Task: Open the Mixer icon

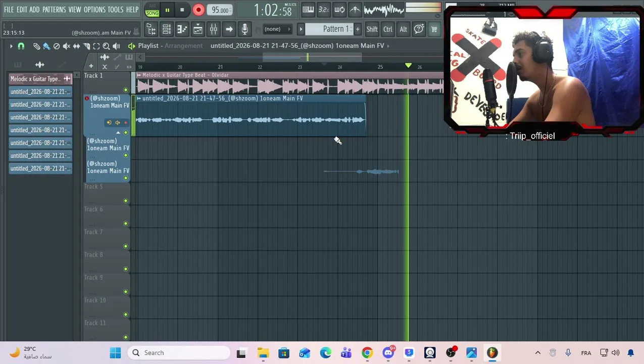Action: tap(213, 29)
